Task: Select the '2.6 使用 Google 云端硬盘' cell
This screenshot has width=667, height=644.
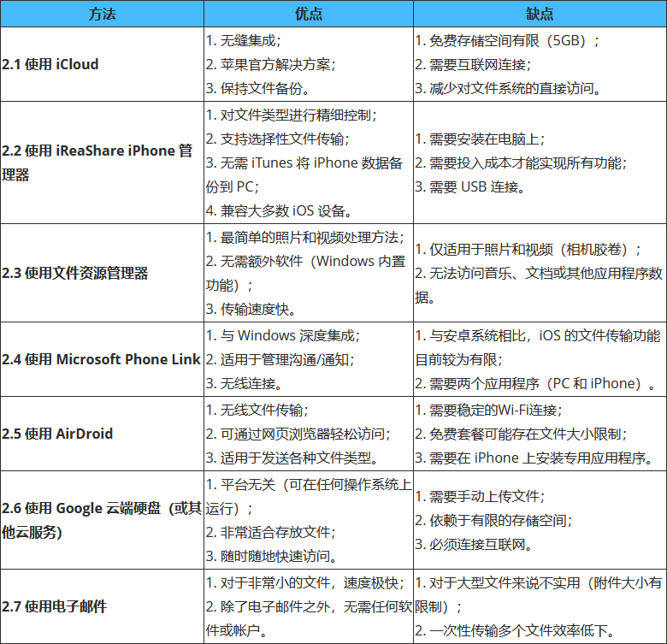Action: point(102,520)
